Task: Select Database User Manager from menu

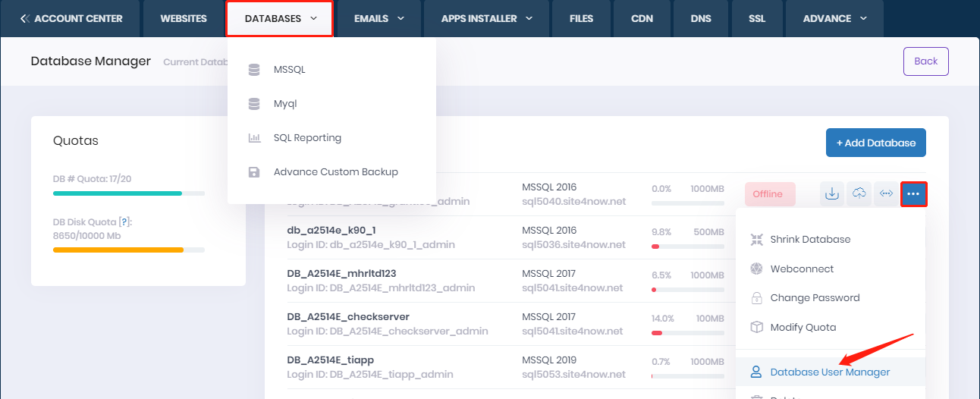Action: (830, 372)
